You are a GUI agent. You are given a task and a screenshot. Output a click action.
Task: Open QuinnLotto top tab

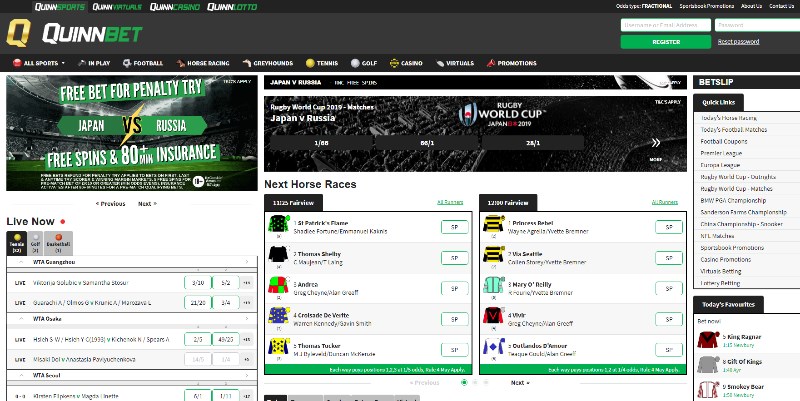pyautogui.click(x=232, y=7)
